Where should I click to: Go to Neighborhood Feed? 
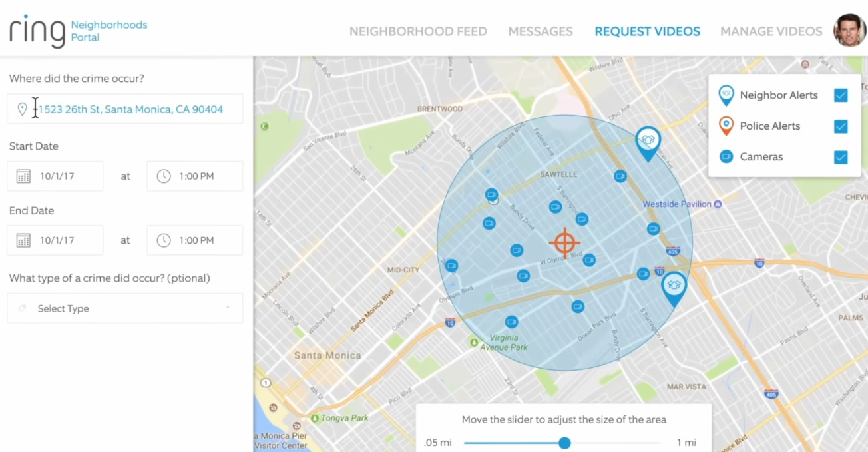tap(418, 31)
